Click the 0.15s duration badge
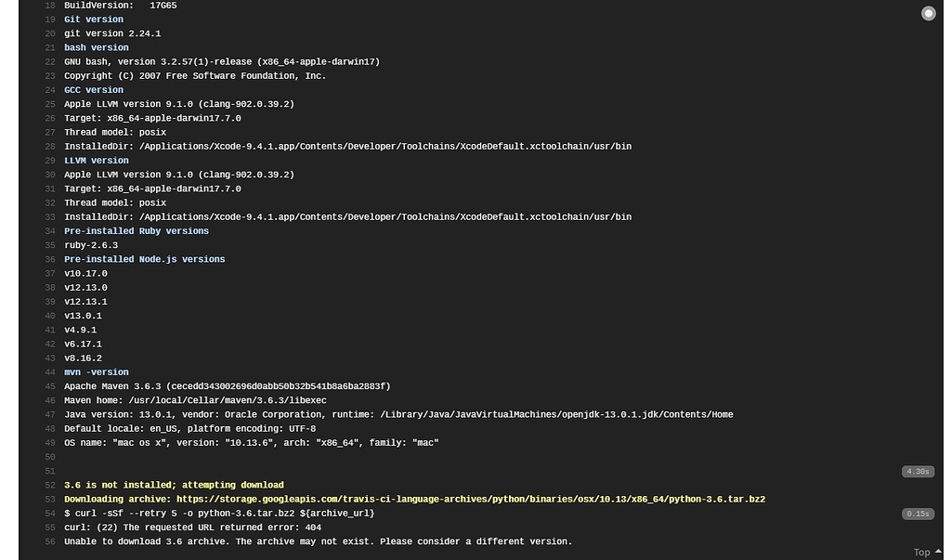This screenshot has height=560, width=951. (x=918, y=514)
